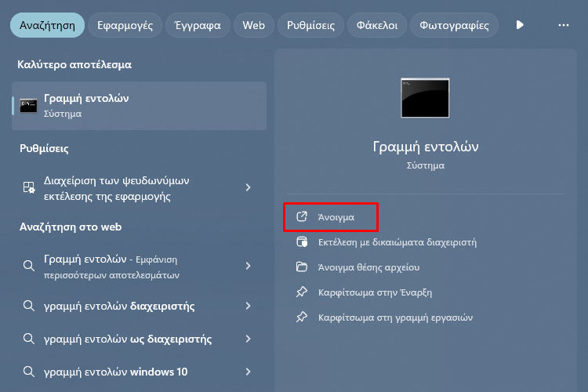Select the Αναζήτηση filter tab
This screenshot has height=392, width=588.
tap(47, 25)
